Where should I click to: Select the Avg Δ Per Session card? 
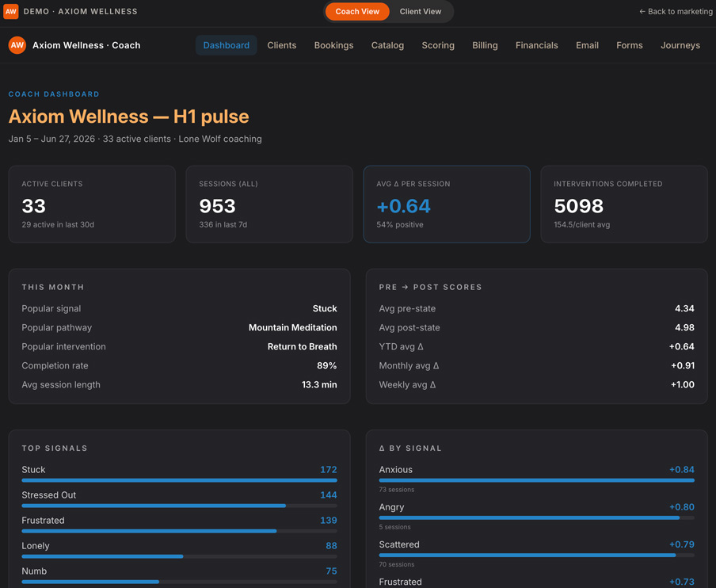447,204
